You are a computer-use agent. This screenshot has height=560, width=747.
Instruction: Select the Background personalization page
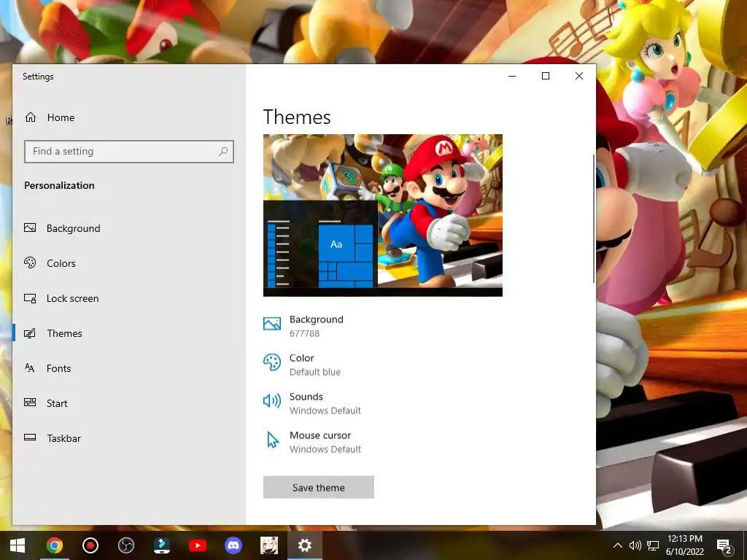tap(74, 228)
